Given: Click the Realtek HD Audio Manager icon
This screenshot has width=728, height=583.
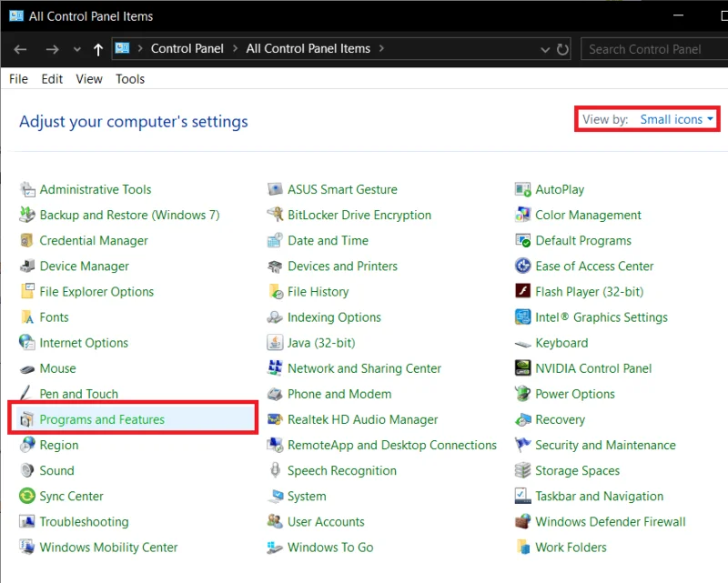Looking at the screenshot, I should 275,419.
